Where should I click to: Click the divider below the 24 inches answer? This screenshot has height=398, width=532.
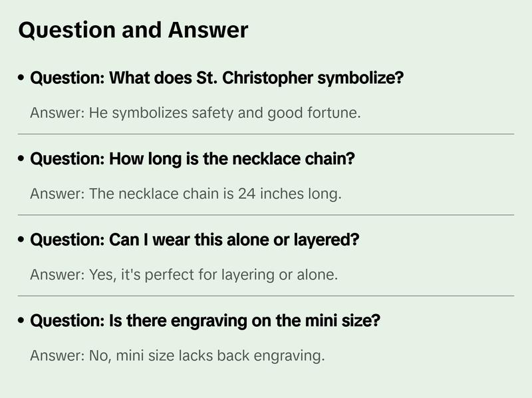coord(266,215)
